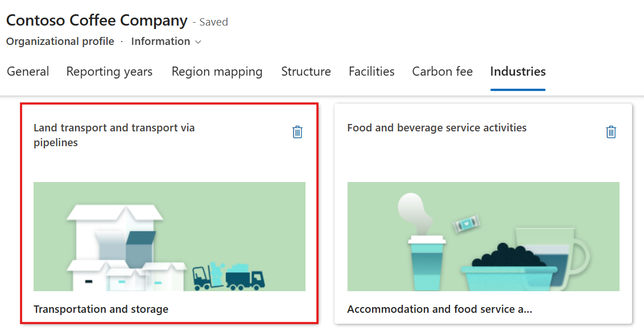Expand the Information dropdown chevron
This screenshot has width=644, height=331.
(x=198, y=42)
